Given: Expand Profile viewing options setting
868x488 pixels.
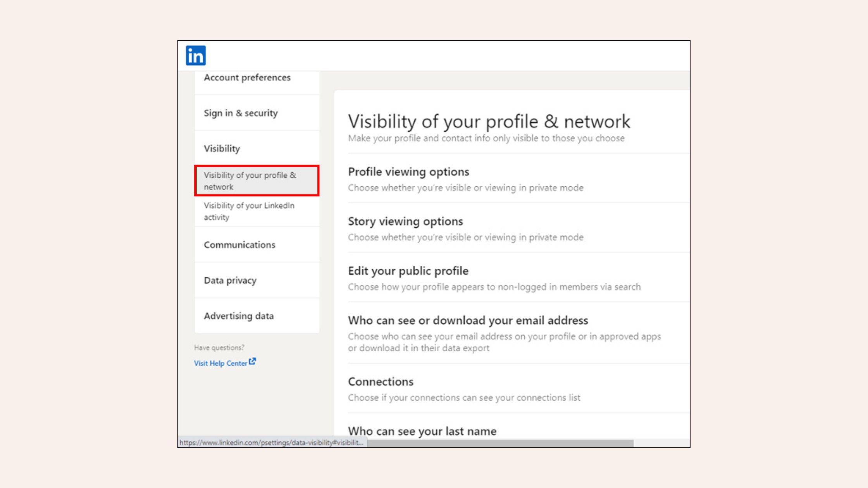Looking at the screenshot, I should (408, 172).
